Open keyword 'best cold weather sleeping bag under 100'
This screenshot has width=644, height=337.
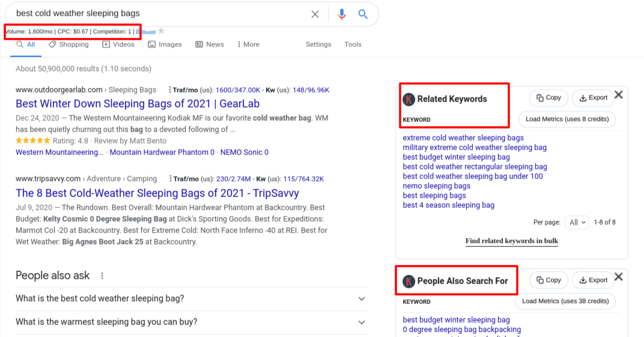473,177
